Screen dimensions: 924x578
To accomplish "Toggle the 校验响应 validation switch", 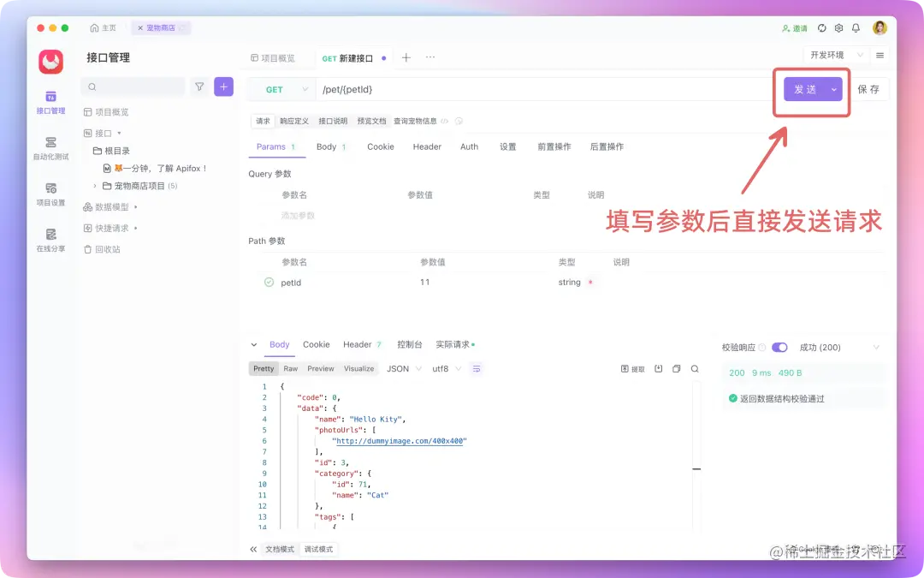I will (x=779, y=347).
